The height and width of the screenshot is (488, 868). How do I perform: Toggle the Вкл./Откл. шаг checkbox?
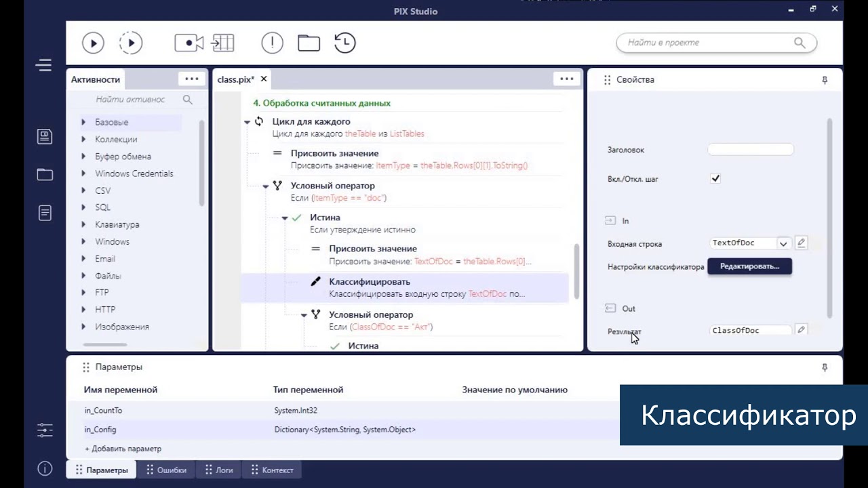(x=715, y=179)
